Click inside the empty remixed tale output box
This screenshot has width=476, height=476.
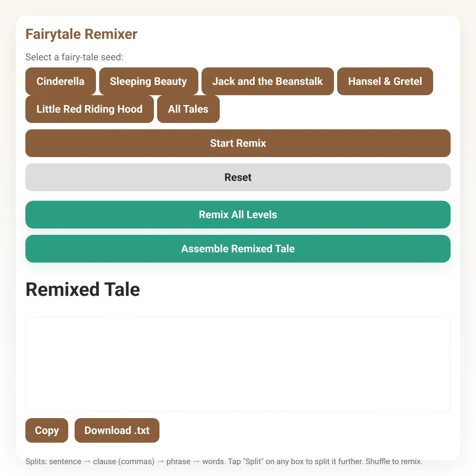[238, 364]
